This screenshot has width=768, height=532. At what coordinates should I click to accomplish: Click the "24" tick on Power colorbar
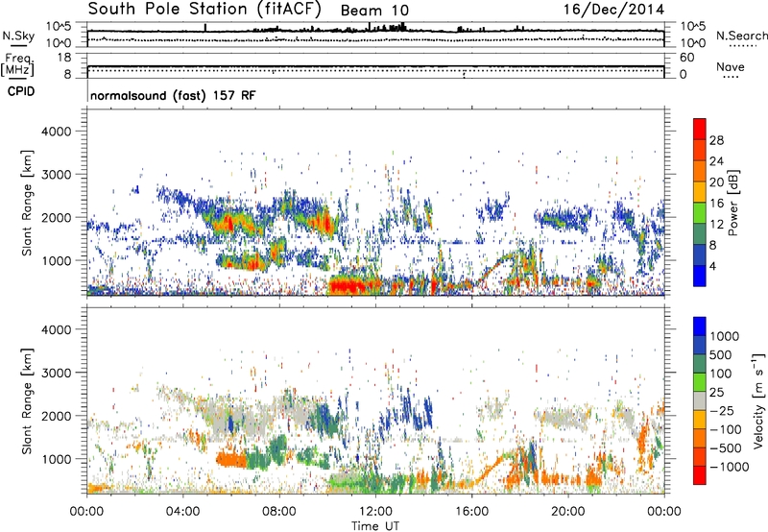(x=716, y=161)
